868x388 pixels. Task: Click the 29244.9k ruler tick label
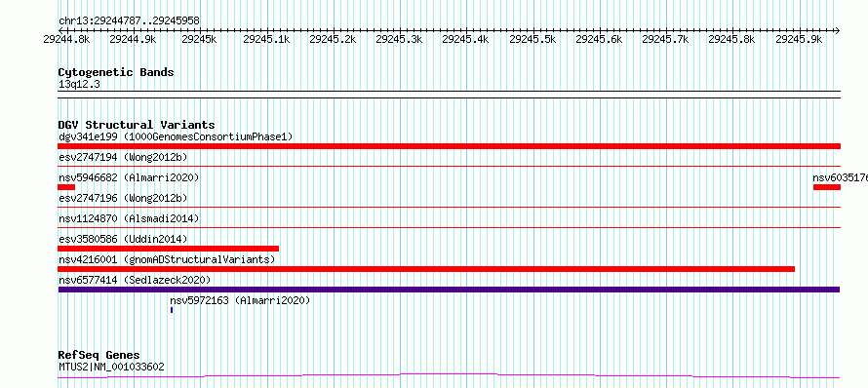(133, 39)
